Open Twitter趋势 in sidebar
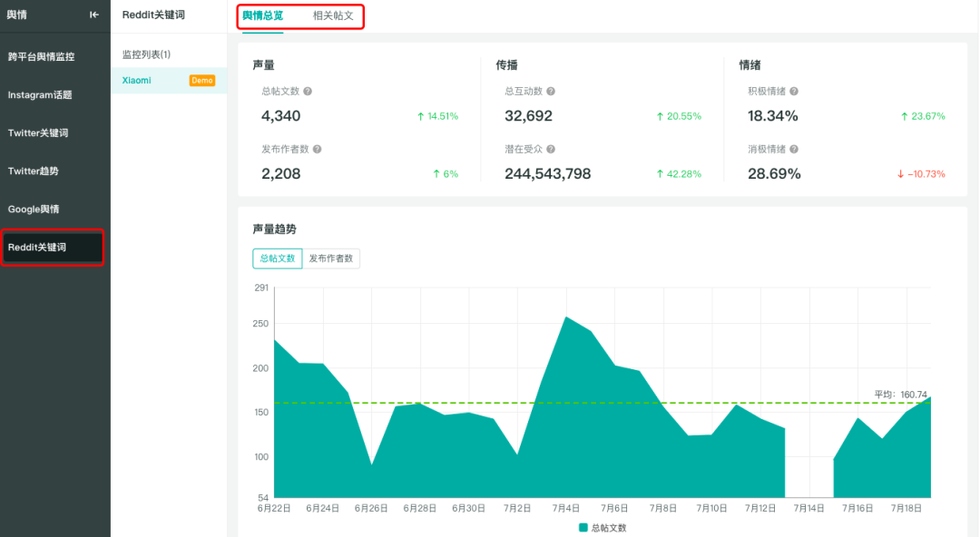The image size is (980, 537). coord(34,171)
